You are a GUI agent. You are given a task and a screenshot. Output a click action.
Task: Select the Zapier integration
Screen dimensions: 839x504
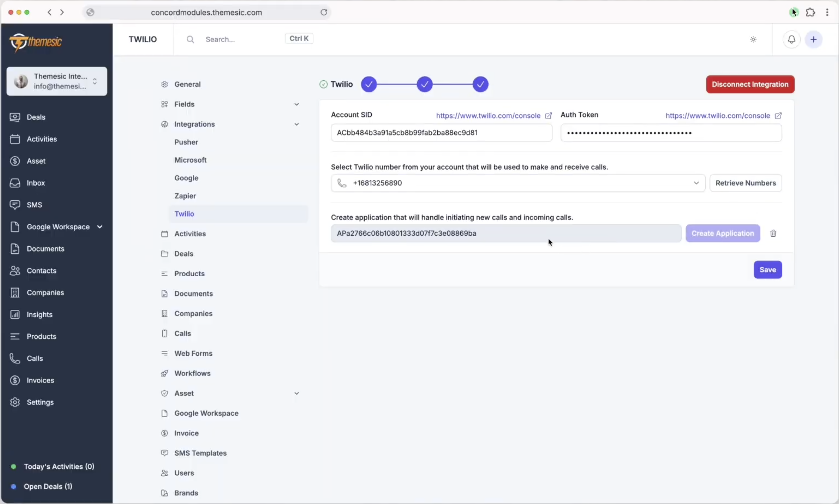185,196
